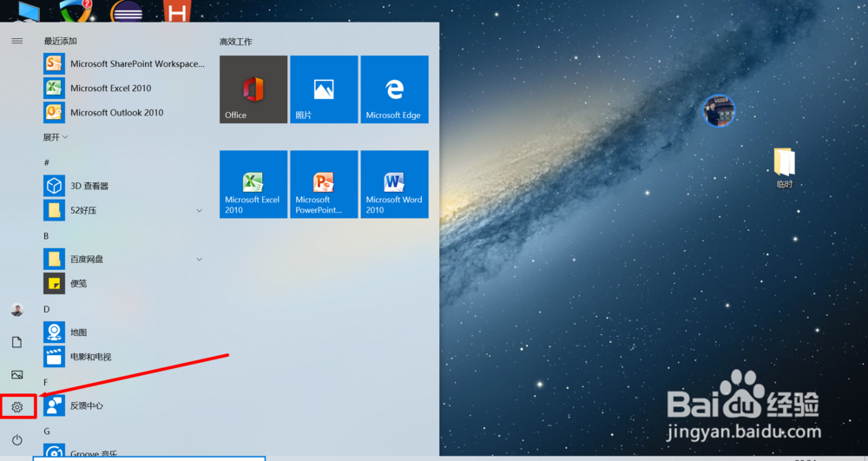Click the 高效工作 tile group title

235,42
